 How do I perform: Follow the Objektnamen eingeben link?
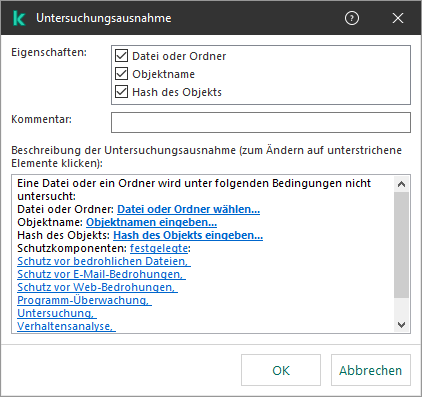(151, 222)
